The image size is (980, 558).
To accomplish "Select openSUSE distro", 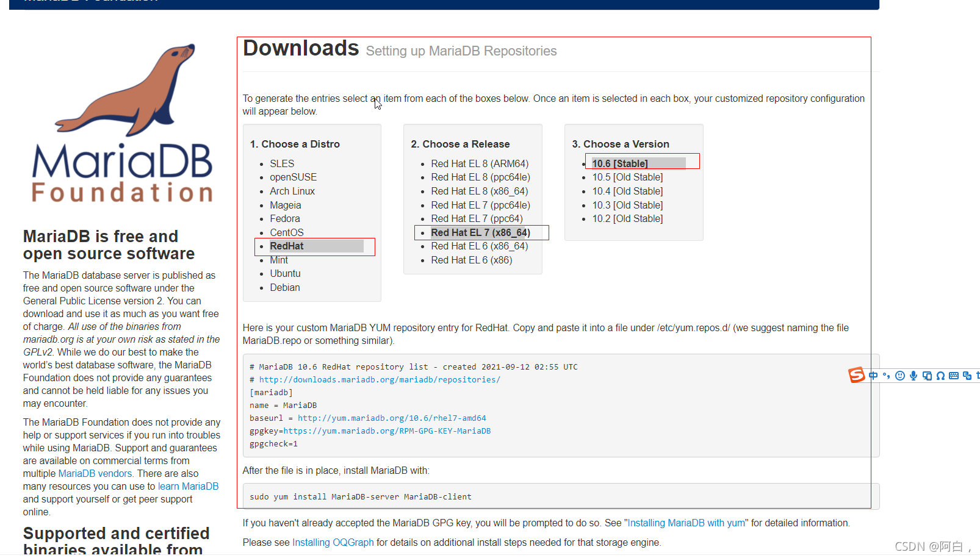I will click(294, 177).
